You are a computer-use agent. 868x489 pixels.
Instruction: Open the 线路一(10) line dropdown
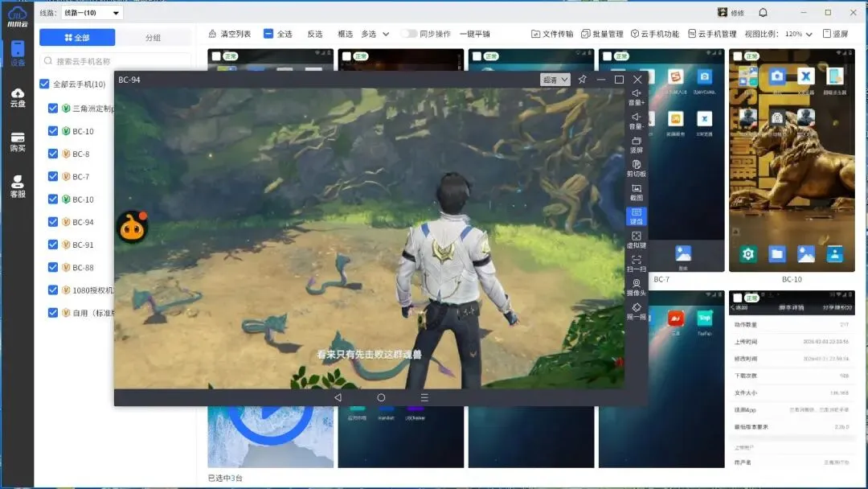point(92,13)
